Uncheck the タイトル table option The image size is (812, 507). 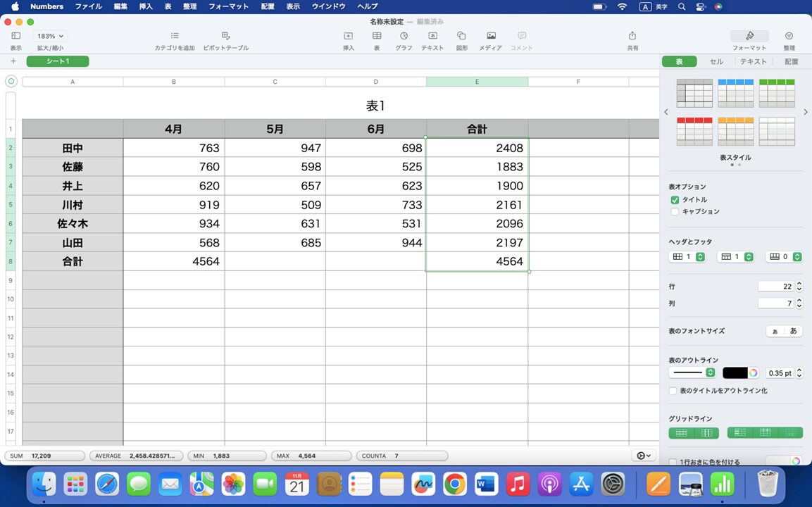click(675, 199)
